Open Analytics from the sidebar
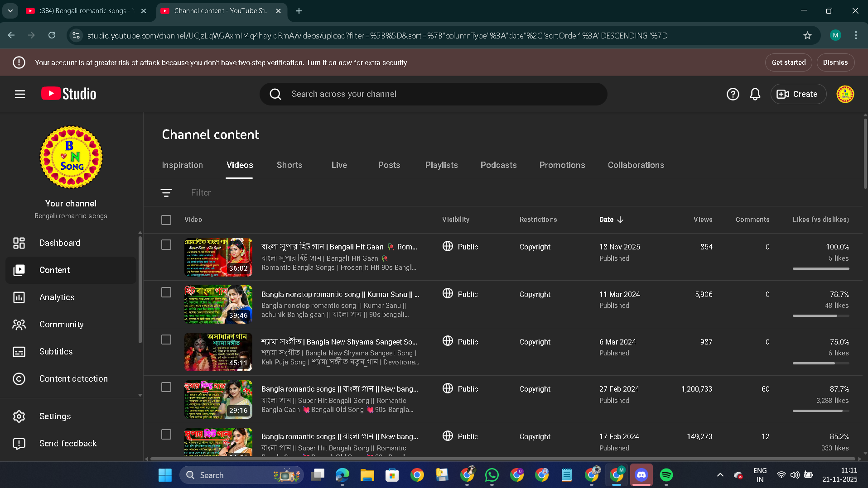Viewport: 868px width, 488px height. pos(57,297)
